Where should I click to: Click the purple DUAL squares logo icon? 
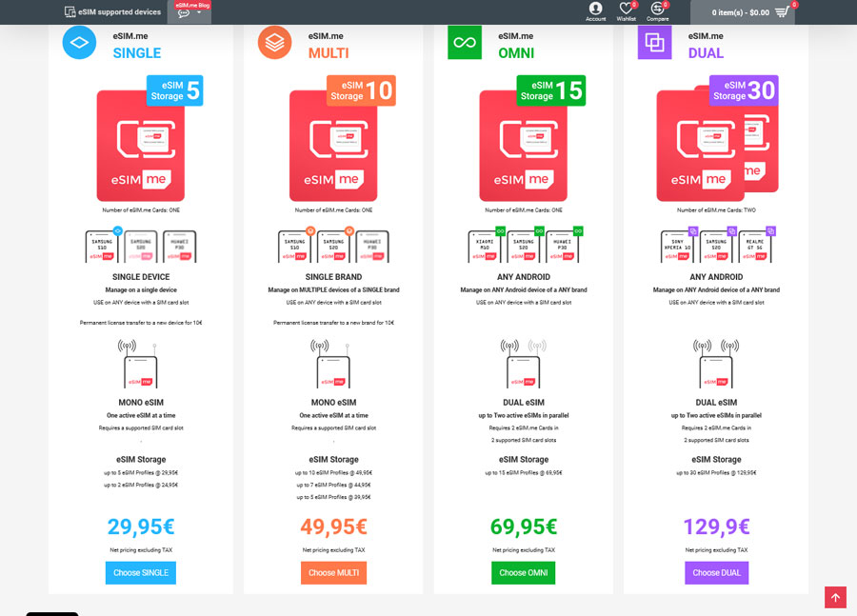click(x=655, y=43)
